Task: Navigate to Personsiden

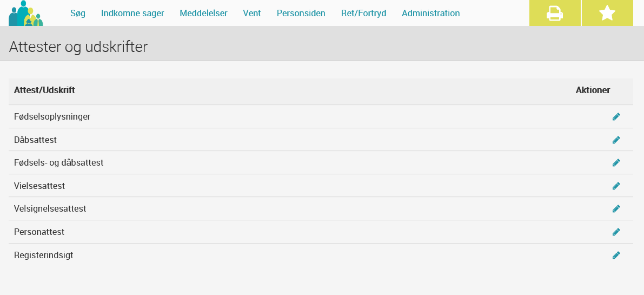Action: (301, 13)
